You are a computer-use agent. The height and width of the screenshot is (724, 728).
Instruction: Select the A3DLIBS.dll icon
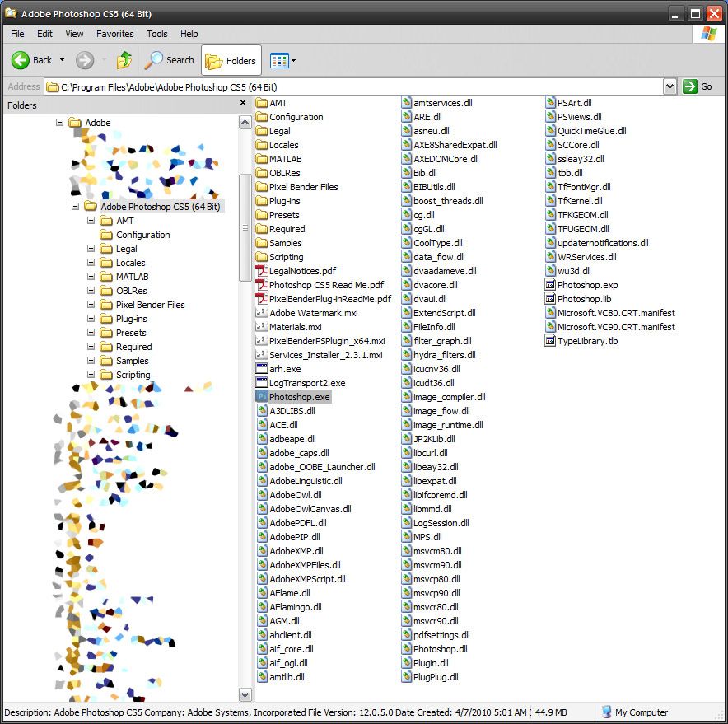pyautogui.click(x=264, y=411)
